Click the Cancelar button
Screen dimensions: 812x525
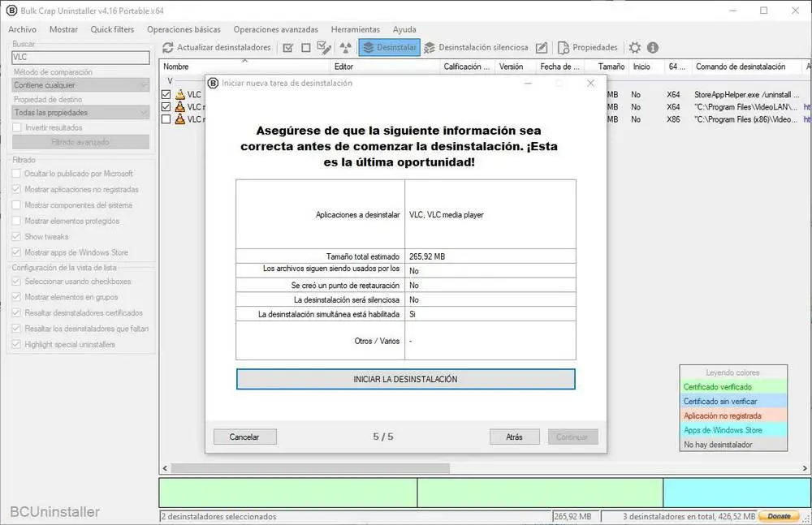[245, 437]
